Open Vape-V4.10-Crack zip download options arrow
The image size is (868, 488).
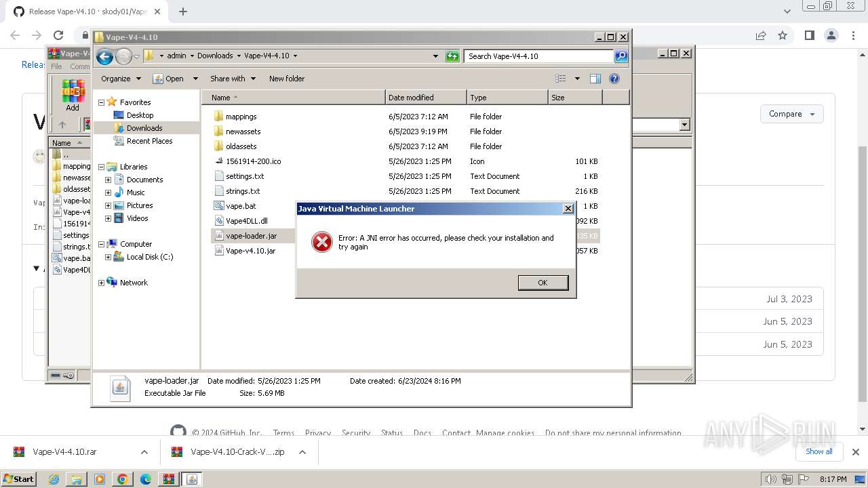click(x=302, y=452)
